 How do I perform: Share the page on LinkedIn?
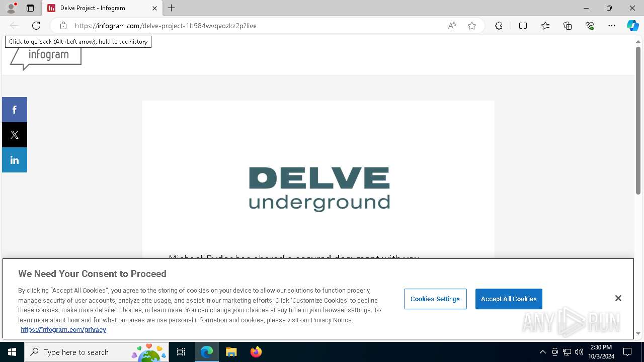[x=15, y=160]
